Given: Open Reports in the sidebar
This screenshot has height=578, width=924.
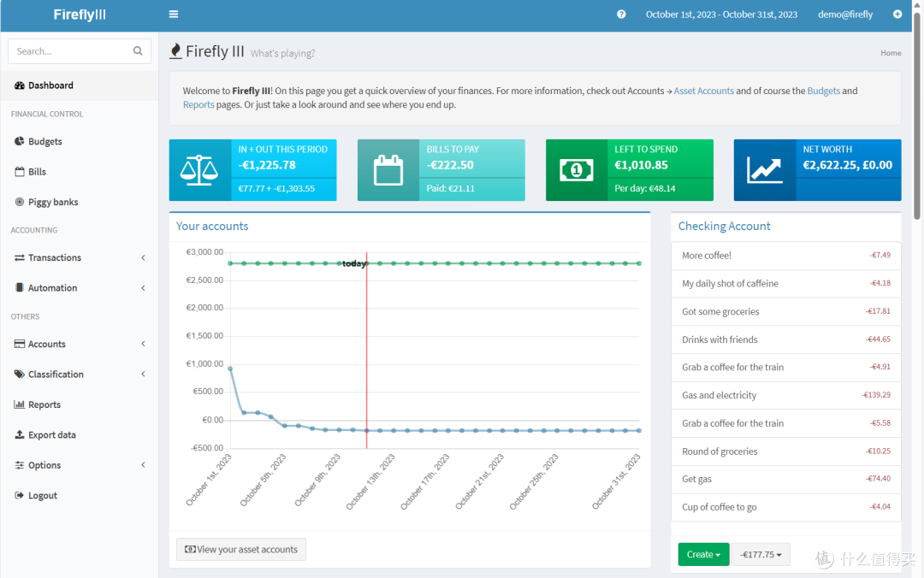Looking at the screenshot, I should pos(44,404).
